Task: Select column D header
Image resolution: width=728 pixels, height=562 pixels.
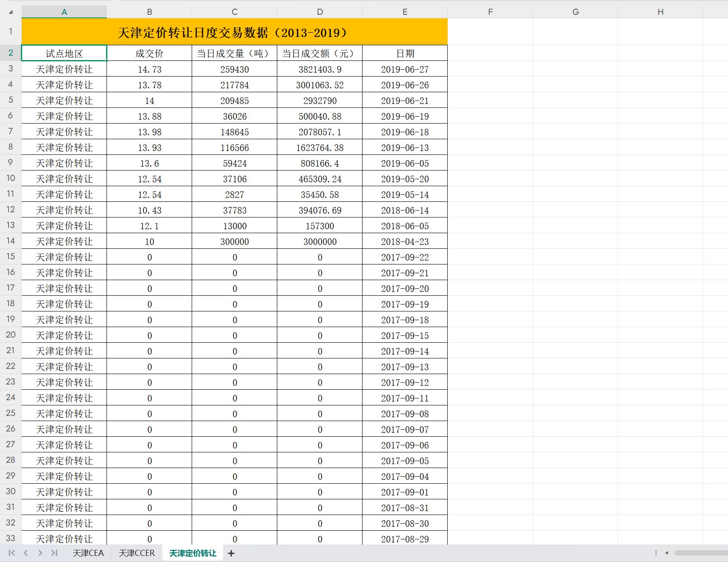Action: [320, 12]
